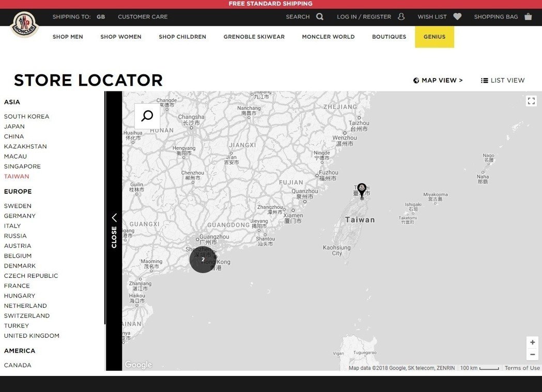Click the Taipei store location pin
This screenshot has width=542, height=392.
(x=362, y=191)
